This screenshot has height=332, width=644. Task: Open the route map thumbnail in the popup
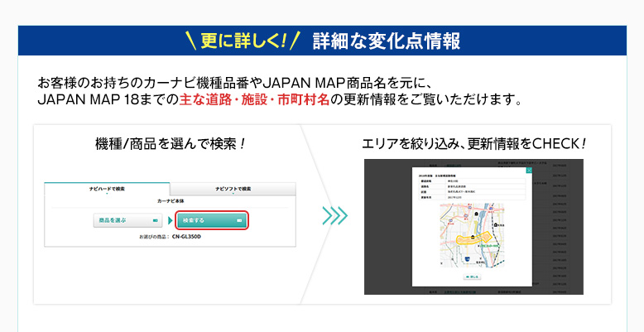pyautogui.click(x=472, y=235)
